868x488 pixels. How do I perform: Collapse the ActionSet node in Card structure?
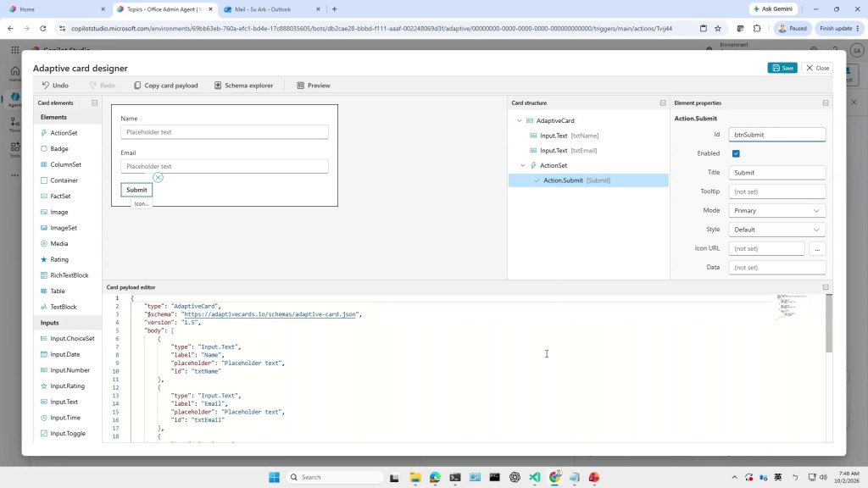523,165
